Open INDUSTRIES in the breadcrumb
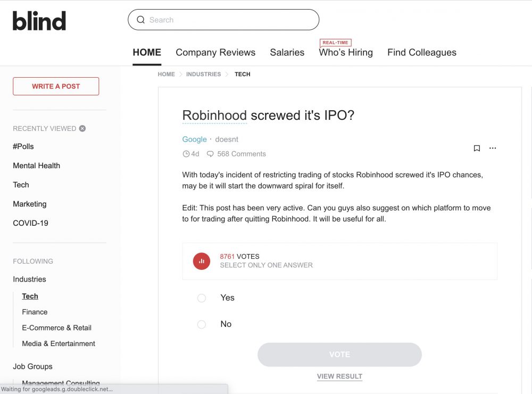The image size is (532, 394). tap(204, 74)
